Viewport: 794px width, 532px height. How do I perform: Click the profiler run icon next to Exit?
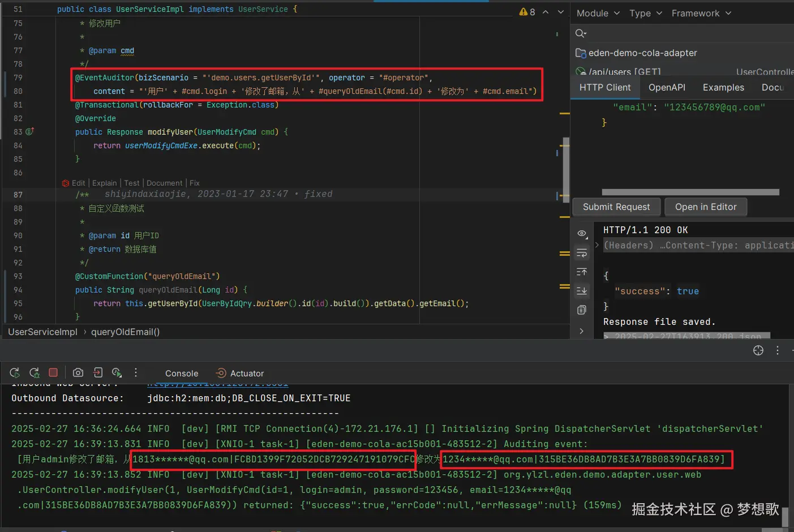(x=117, y=372)
